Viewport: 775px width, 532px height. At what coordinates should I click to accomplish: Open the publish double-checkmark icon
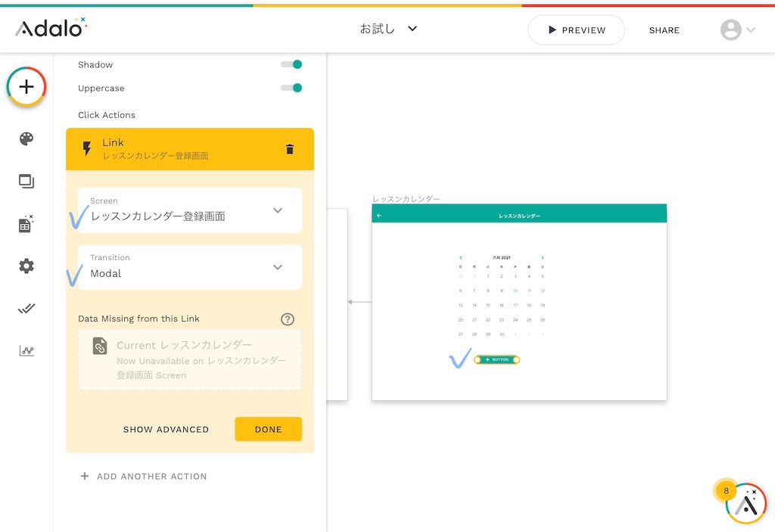click(x=26, y=309)
